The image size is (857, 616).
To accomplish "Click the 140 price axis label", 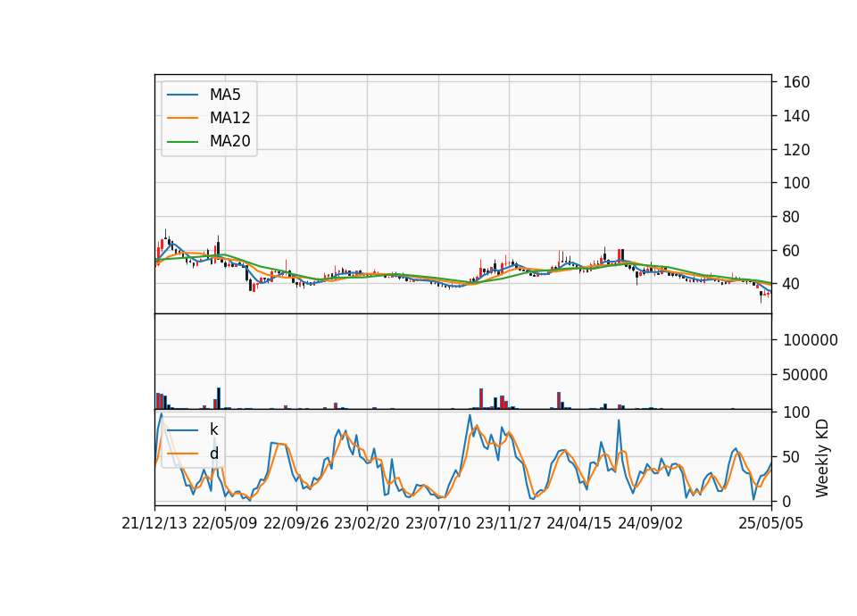I will pyautogui.click(x=796, y=116).
